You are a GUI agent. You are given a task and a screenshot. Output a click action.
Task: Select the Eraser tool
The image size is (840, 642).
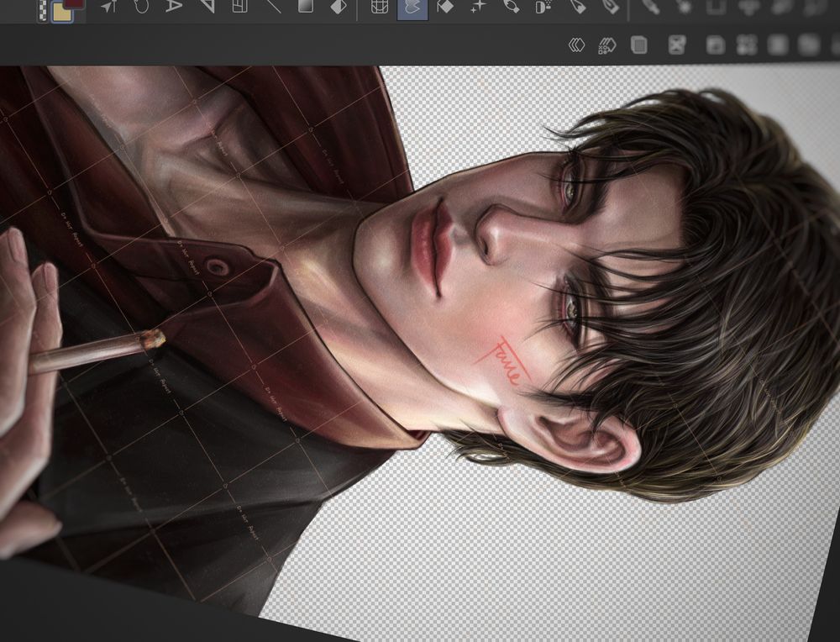click(x=445, y=6)
